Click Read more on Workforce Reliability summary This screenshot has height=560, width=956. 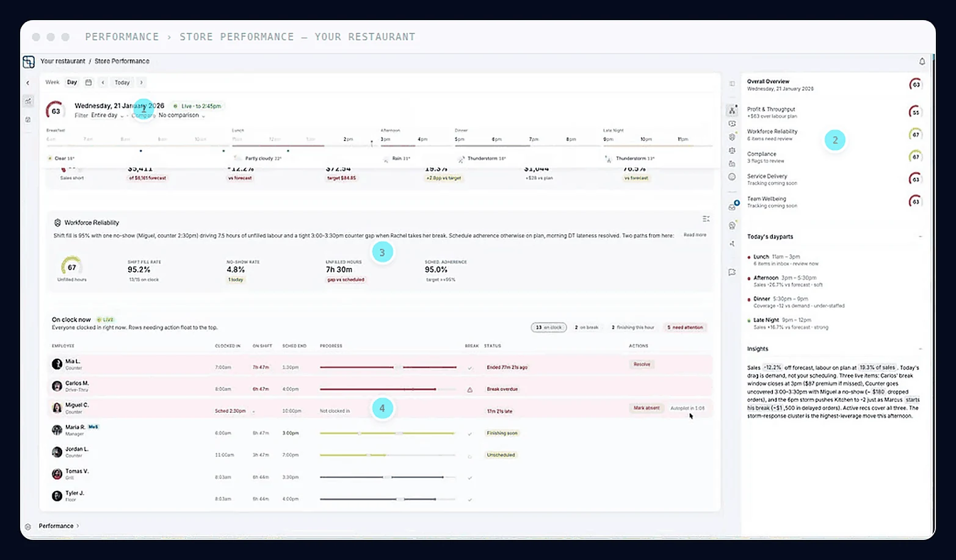[x=695, y=235]
